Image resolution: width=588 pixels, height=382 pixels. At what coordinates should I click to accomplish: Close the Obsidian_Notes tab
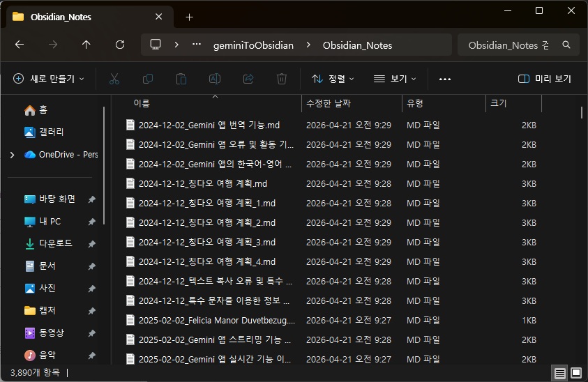point(158,17)
